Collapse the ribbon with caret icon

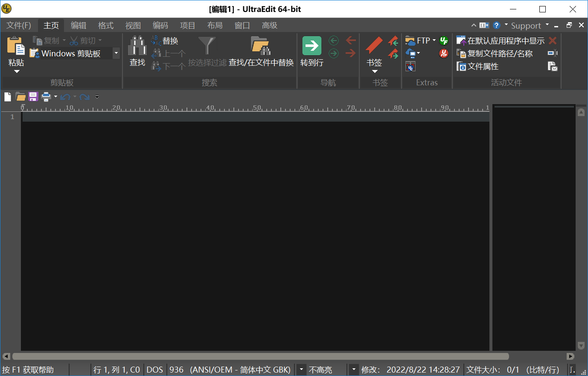pyautogui.click(x=474, y=25)
